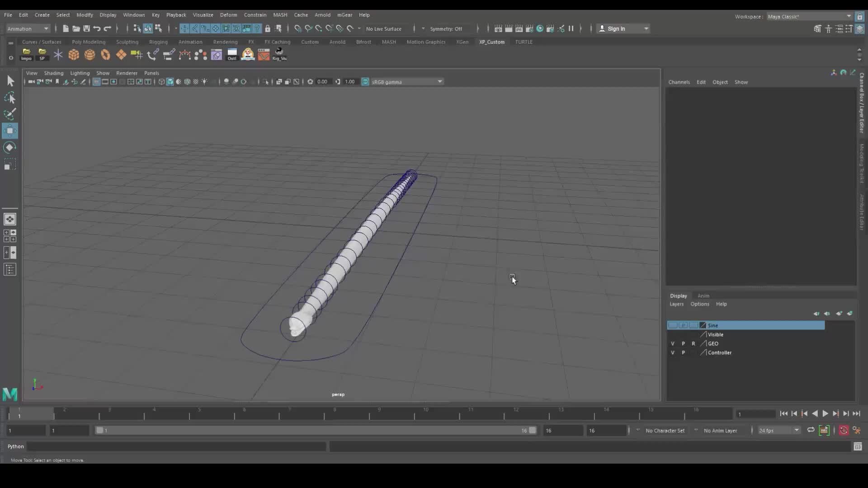
Task: Click the Sign In button
Action: [616, 28]
